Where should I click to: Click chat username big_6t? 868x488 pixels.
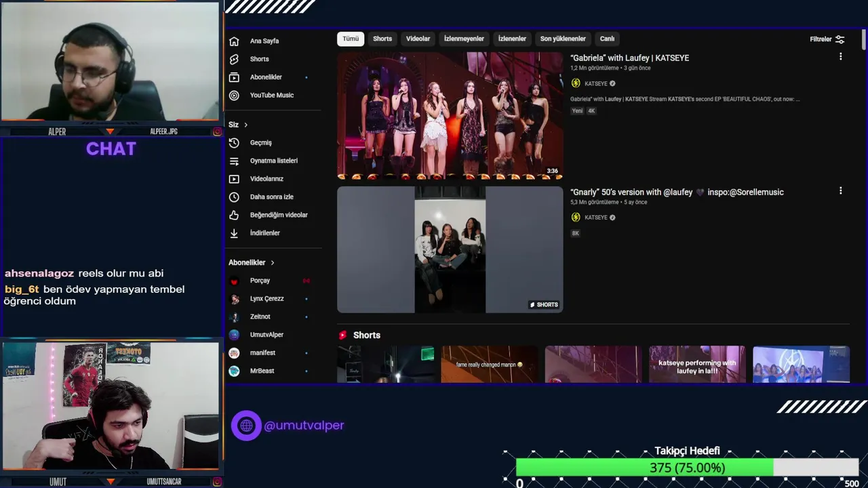click(22, 289)
